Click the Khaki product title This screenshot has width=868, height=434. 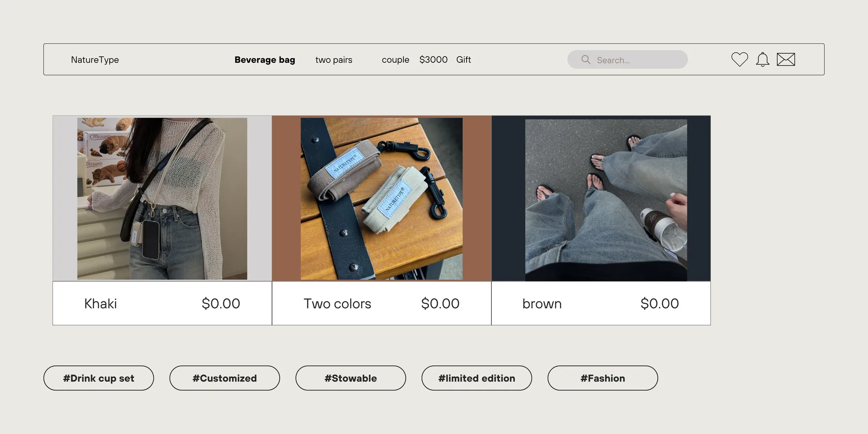tap(100, 303)
